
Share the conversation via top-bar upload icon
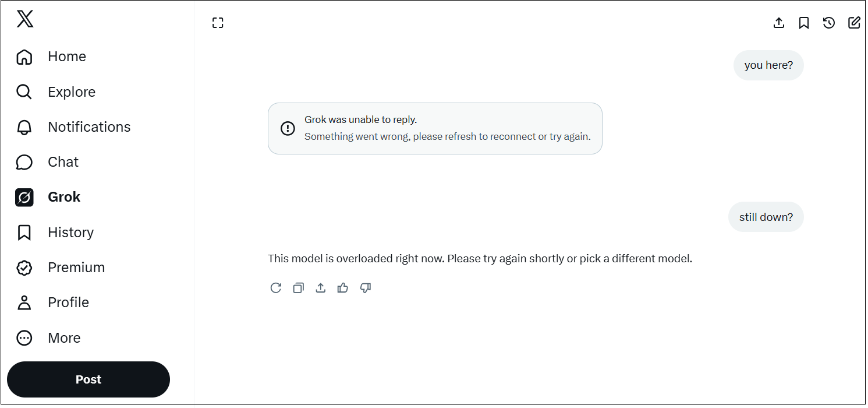[x=779, y=23]
